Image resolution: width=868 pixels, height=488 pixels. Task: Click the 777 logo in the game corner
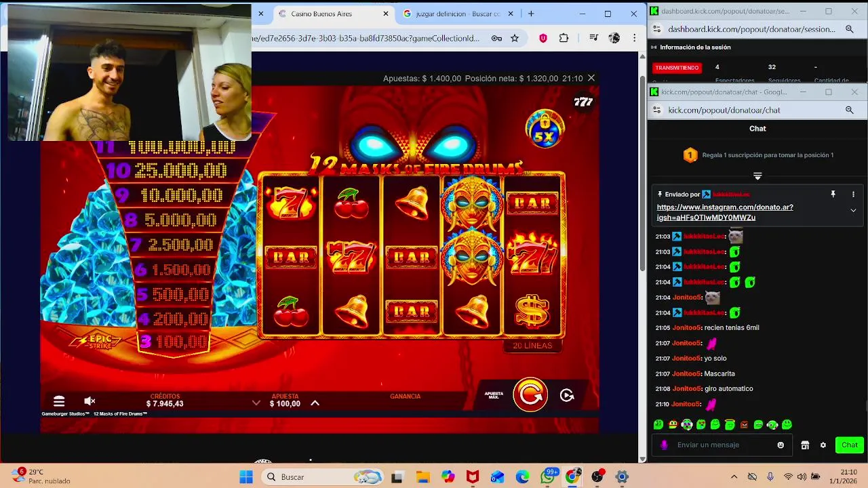[x=583, y=102]
